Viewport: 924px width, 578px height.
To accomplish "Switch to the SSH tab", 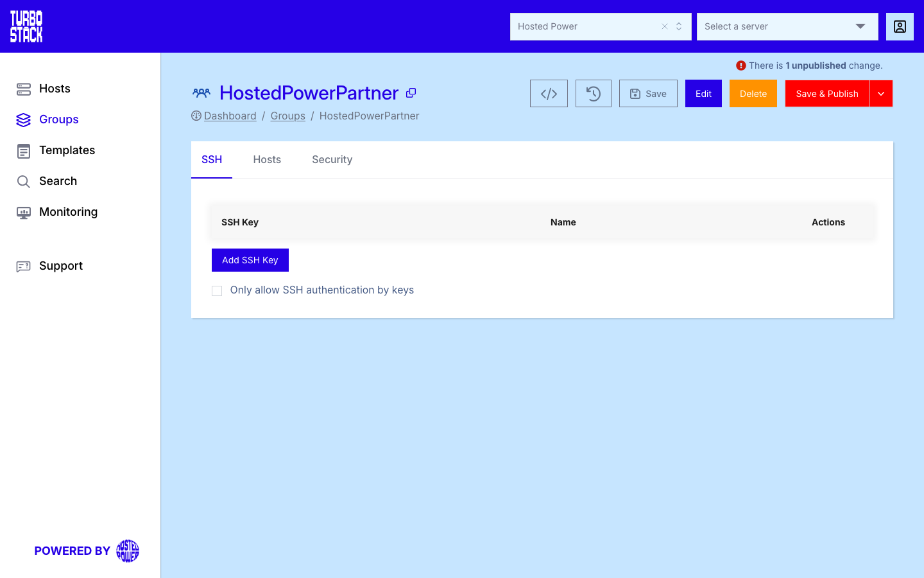I will click(x=212, y=159).
